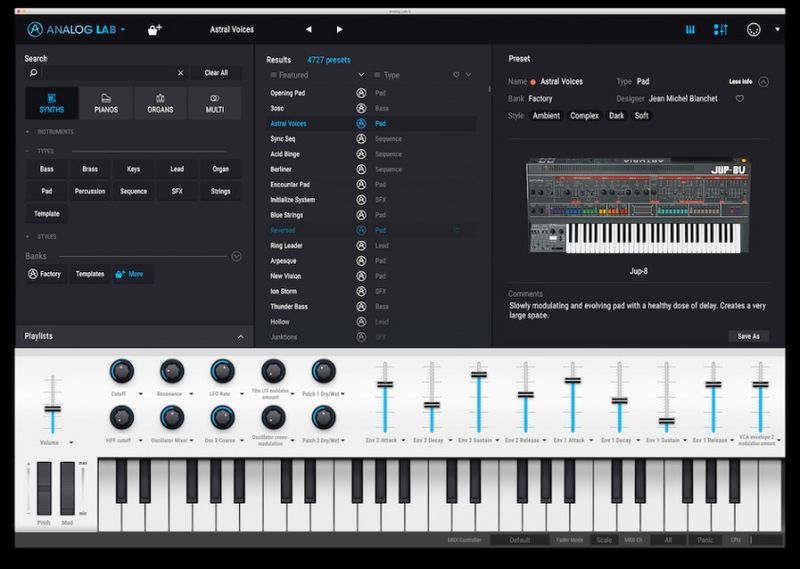This screenshot has width=800, height=569.
Task: Toggle the preset browser library icon
Action: point(690,30)
